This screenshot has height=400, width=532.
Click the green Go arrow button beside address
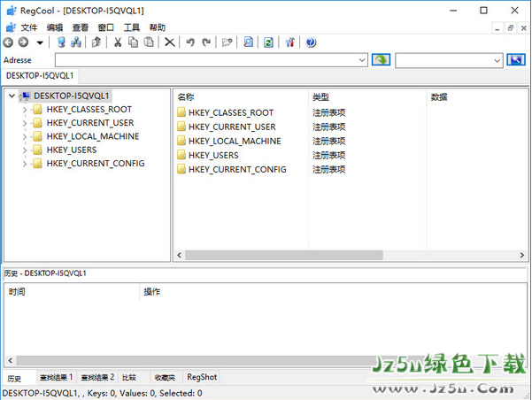(x=381, y=60)
